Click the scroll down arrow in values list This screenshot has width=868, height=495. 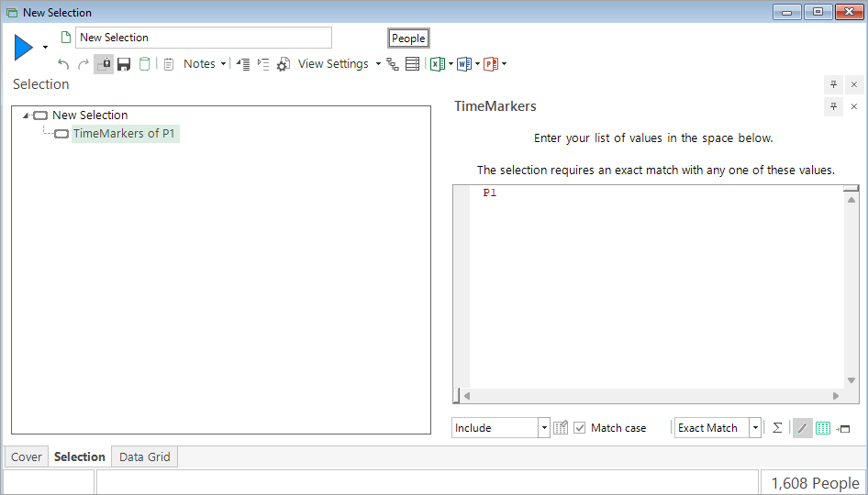click(851, 380)
